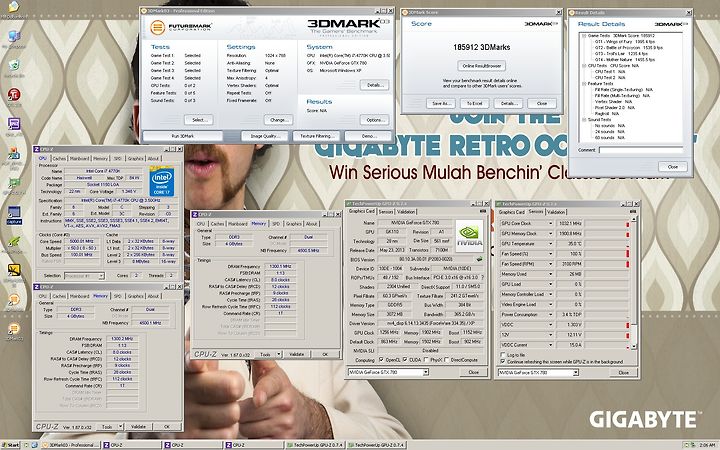Click the Intel Core i7 logo in CPU-Z
Screen dimensions: 720x450
click(x=162, y=181)
